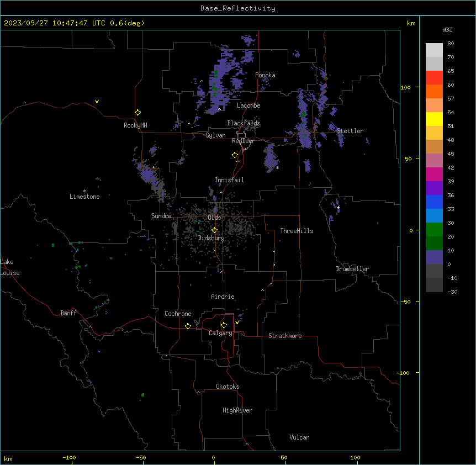The height and width of the screenshot is (465, 476).
Task: Click the Lake Louise label
Action: pyautogui.click(x=10, y=267)
